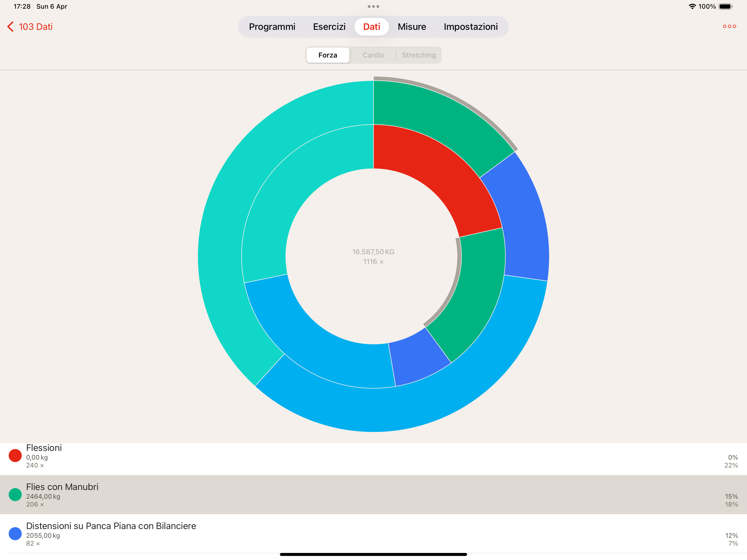Tap the green Flies con Manubri dot
This screenshot has height=560, width=747.
[x=15, y=495]
